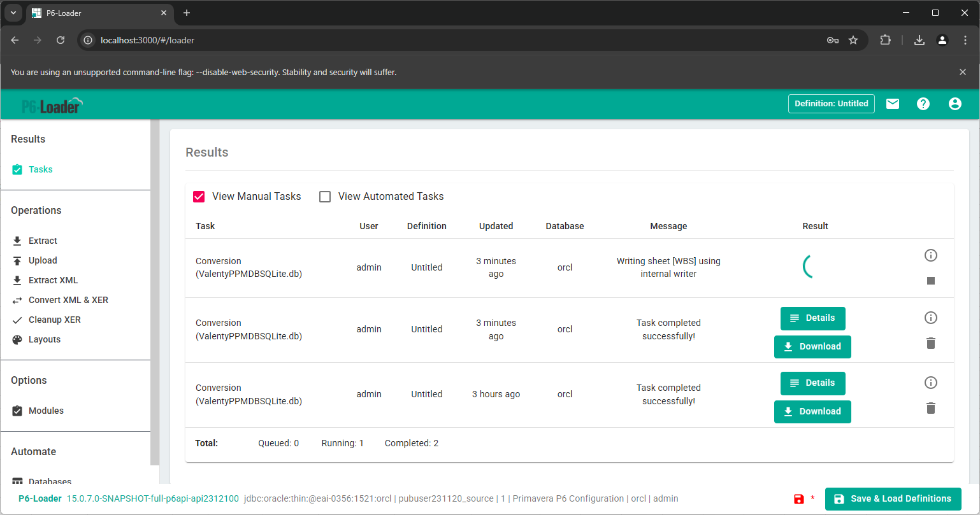The image size is (980, 515).
Task: Delete the completed task from 3 minutes ago
Action: click(x=931, y=343)
